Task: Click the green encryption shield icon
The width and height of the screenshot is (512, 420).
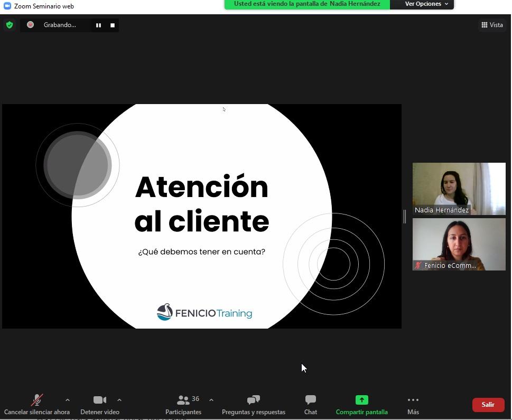Action: tap(9, 25)
